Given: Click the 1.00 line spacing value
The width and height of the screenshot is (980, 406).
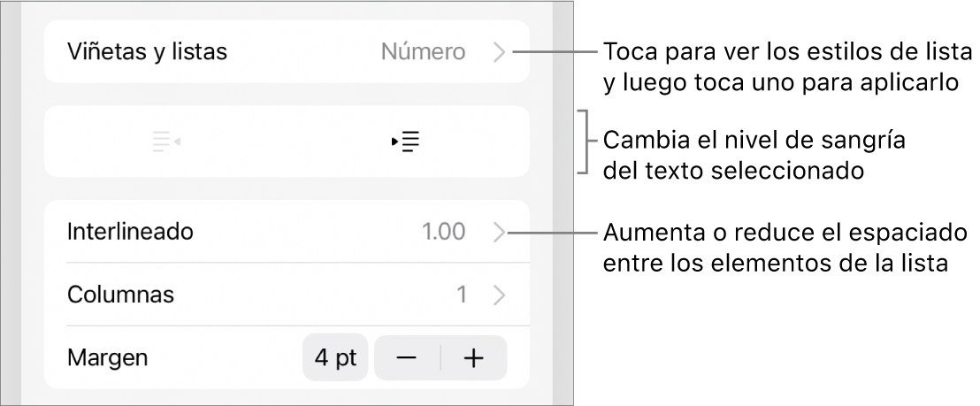Looking at the screenshot, I should click(x=442, y=233).
